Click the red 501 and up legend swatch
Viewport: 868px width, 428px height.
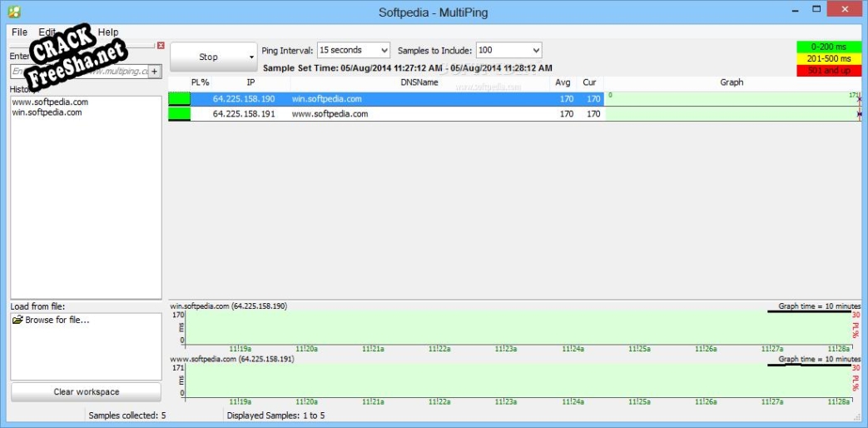point(828,71)
